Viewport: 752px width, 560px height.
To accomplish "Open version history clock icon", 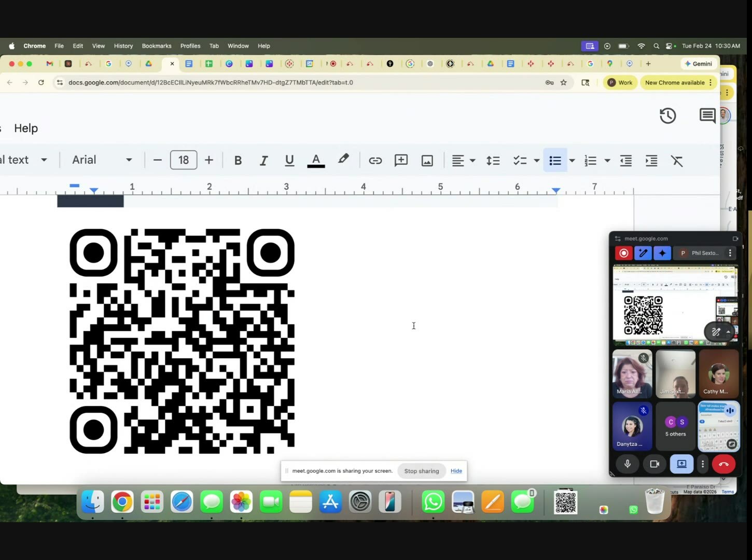I will click(668, 116).
